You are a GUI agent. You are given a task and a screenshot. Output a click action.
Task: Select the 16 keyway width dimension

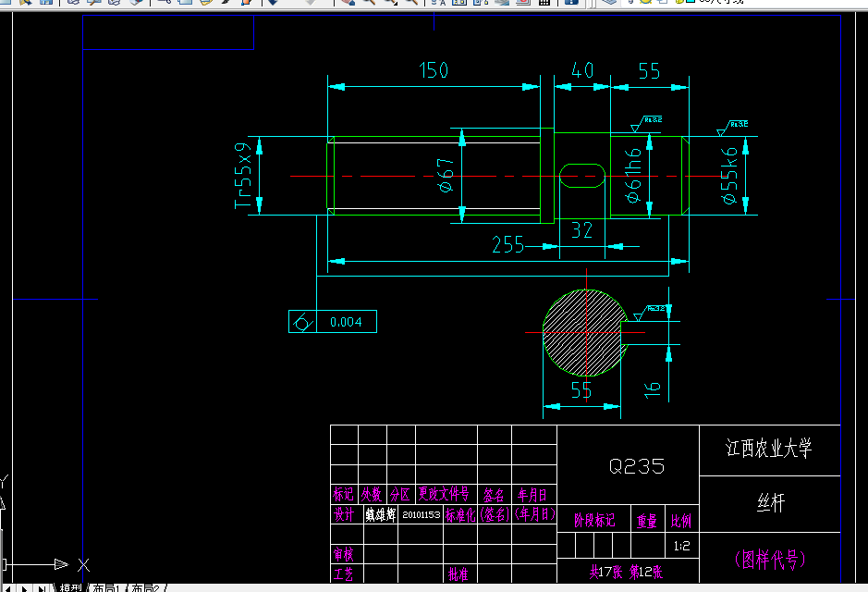click(x=652, y=388)
